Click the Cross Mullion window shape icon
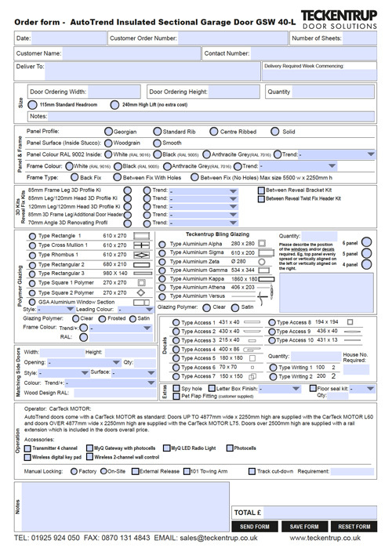 [141, 245]
